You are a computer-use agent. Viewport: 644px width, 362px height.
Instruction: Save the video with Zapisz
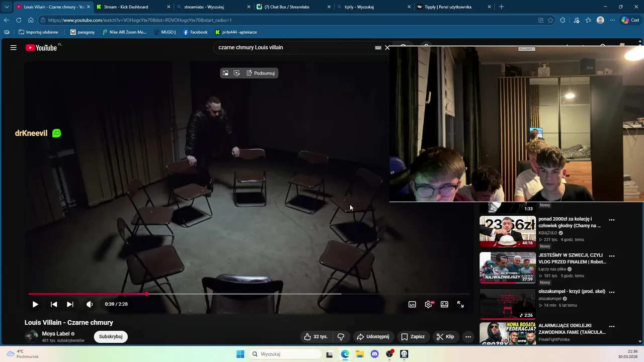(413, 337)
